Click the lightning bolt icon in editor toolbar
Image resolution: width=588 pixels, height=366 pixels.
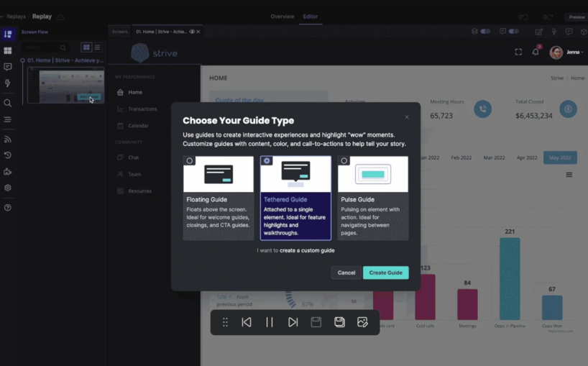pyautogui.click(x=554, y=32)
